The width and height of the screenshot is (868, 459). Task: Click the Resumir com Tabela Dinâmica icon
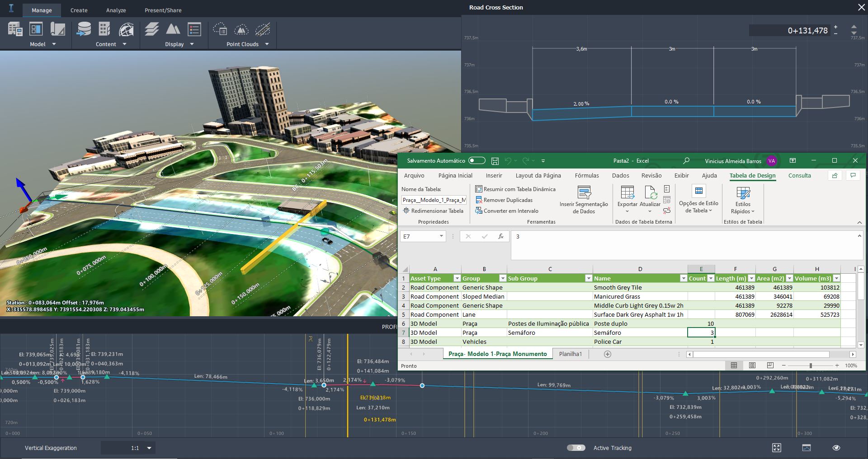pos(479,189)
